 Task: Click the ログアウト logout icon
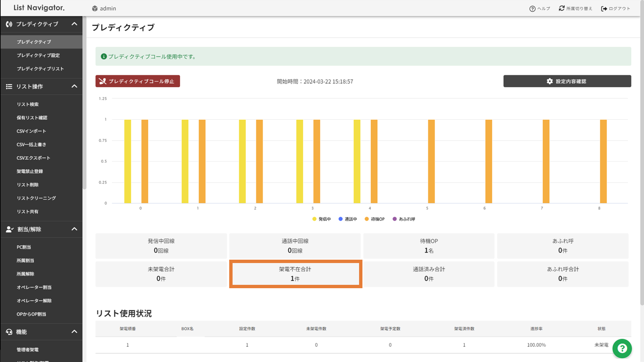point(604,9)
